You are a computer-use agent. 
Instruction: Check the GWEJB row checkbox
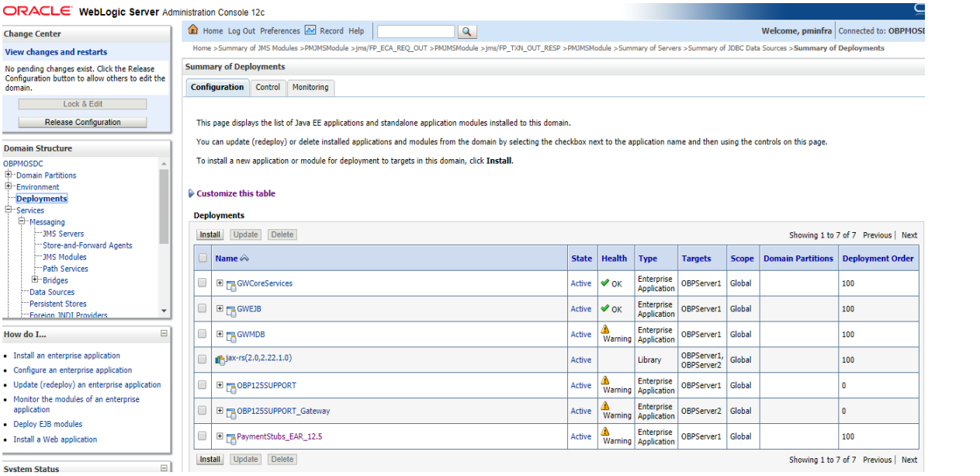click(203, 308)
